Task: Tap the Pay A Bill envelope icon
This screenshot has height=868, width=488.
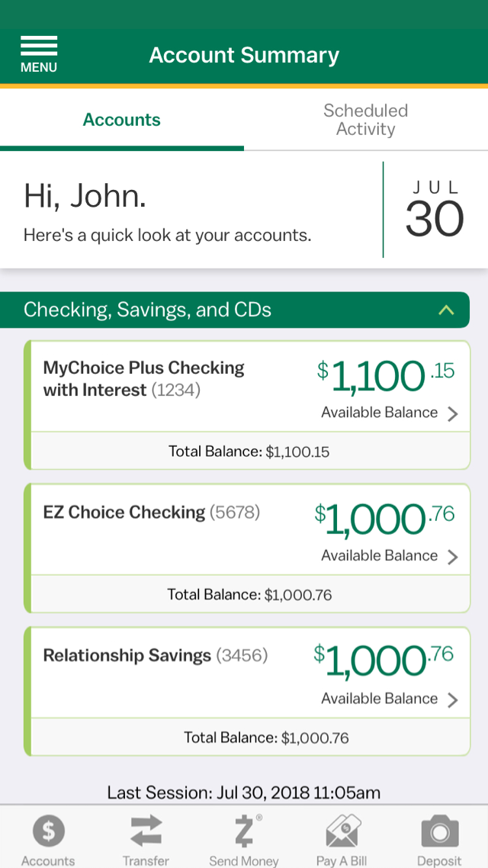Action: coord(342,831)
